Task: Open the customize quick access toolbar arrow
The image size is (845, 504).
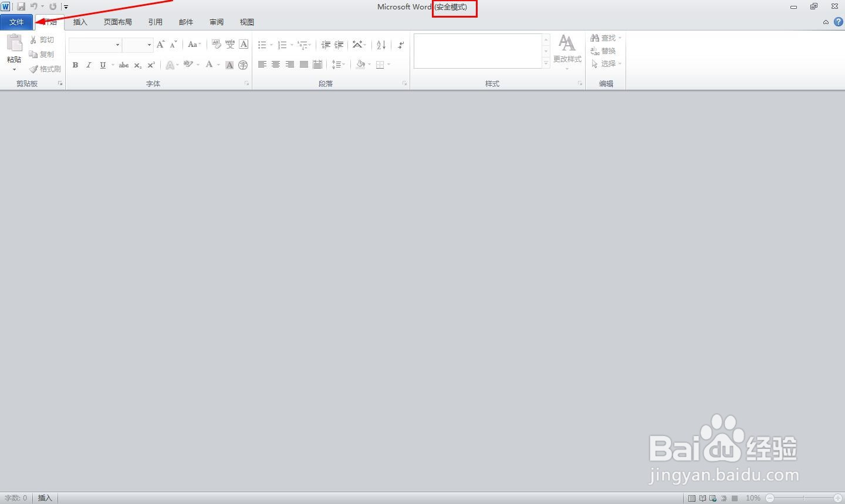Action: tap(66, 7)
